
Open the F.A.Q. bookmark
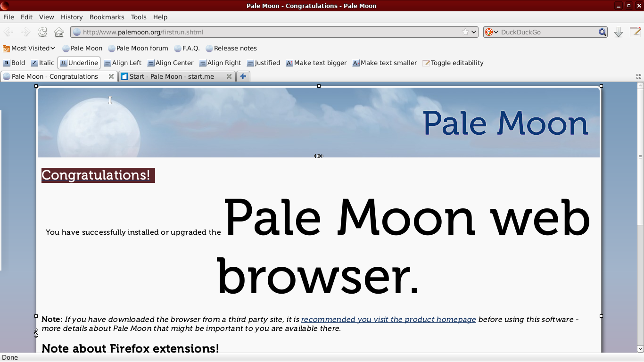(187, 48)
